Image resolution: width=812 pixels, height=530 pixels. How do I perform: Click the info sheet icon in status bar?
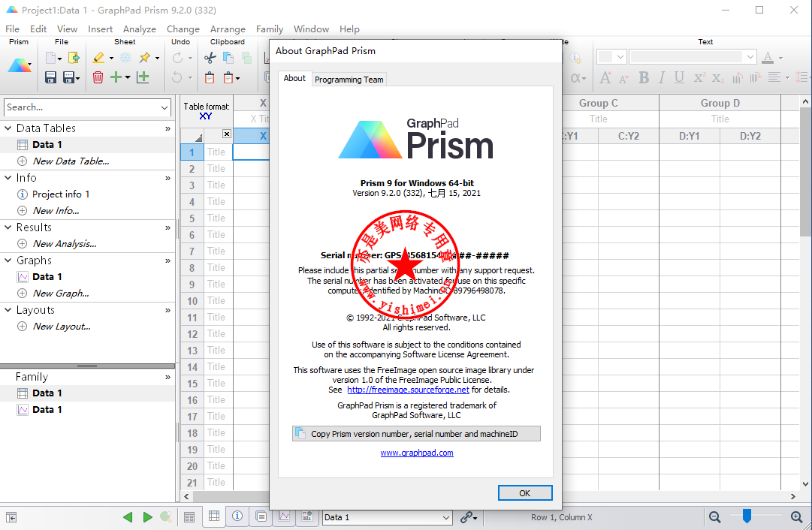click(237, 516)
